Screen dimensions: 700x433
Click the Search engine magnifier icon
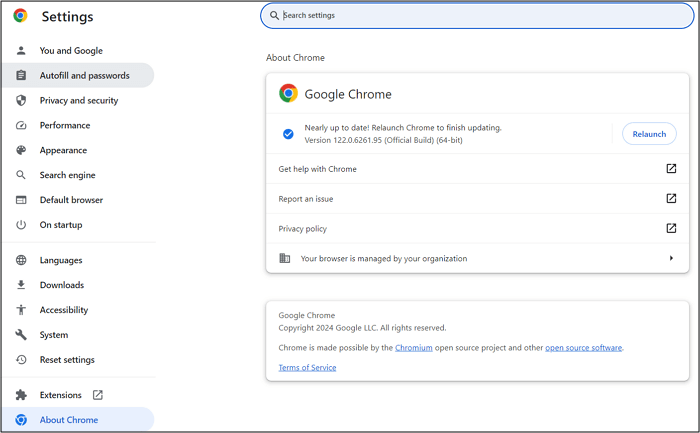pos(21,175)
